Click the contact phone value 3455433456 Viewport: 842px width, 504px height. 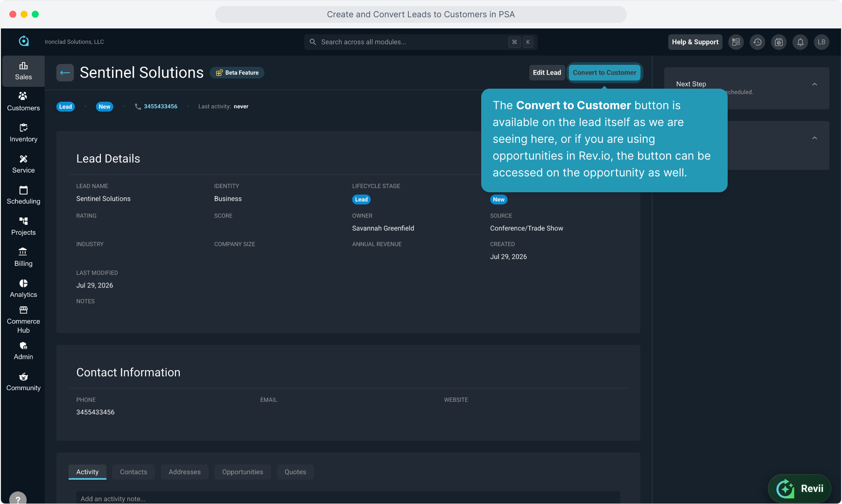95,413
